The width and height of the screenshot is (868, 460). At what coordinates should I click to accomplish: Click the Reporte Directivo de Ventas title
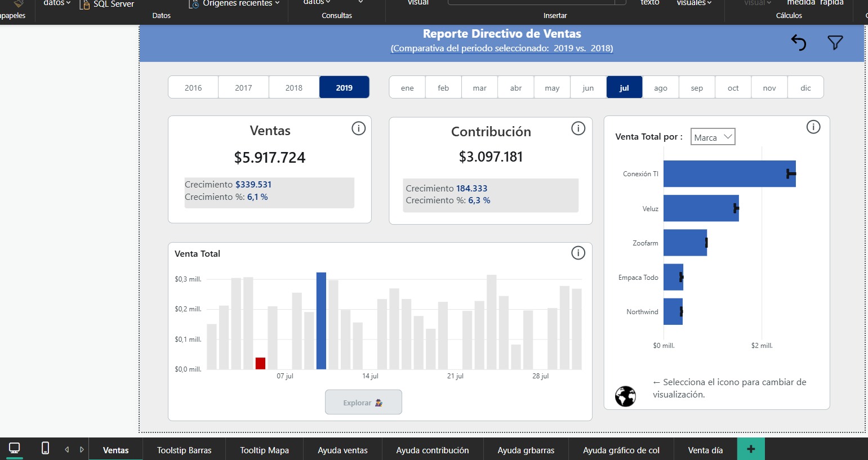[x=502, y=34]
